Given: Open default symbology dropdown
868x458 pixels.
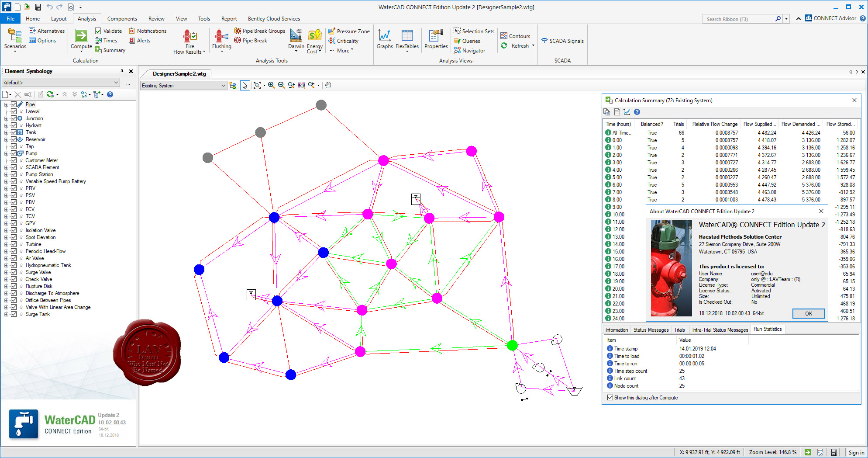Looking at the screenshot, I should coord(61,83).
